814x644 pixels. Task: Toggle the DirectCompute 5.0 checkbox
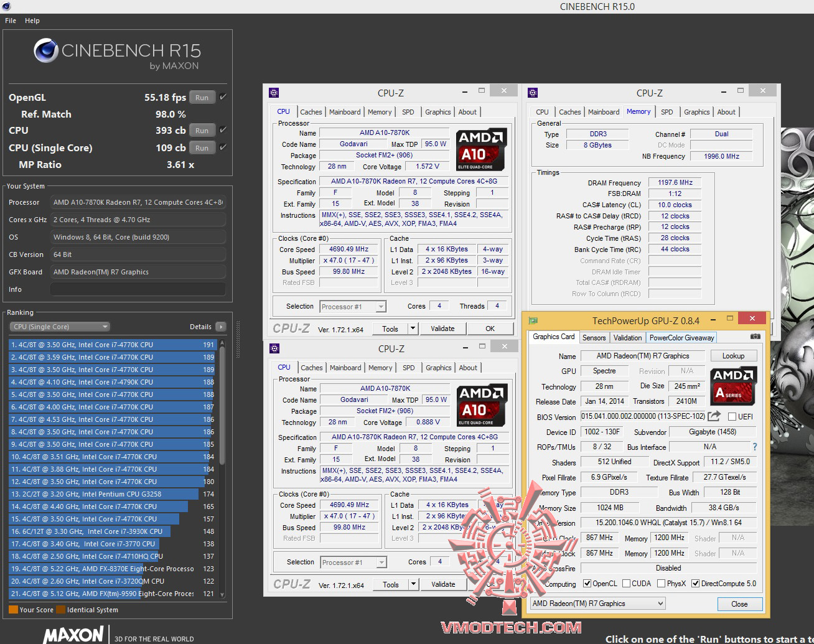pos(696,584)
